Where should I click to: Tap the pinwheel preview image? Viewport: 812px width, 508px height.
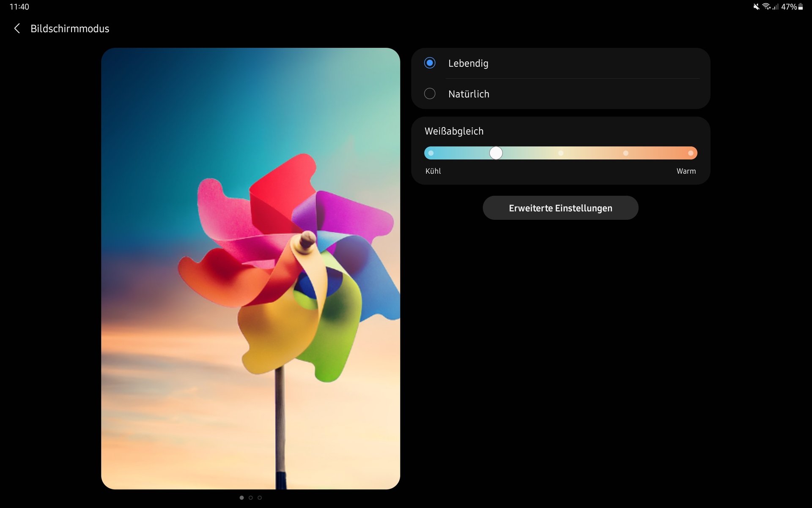click(x=250, y=268)
